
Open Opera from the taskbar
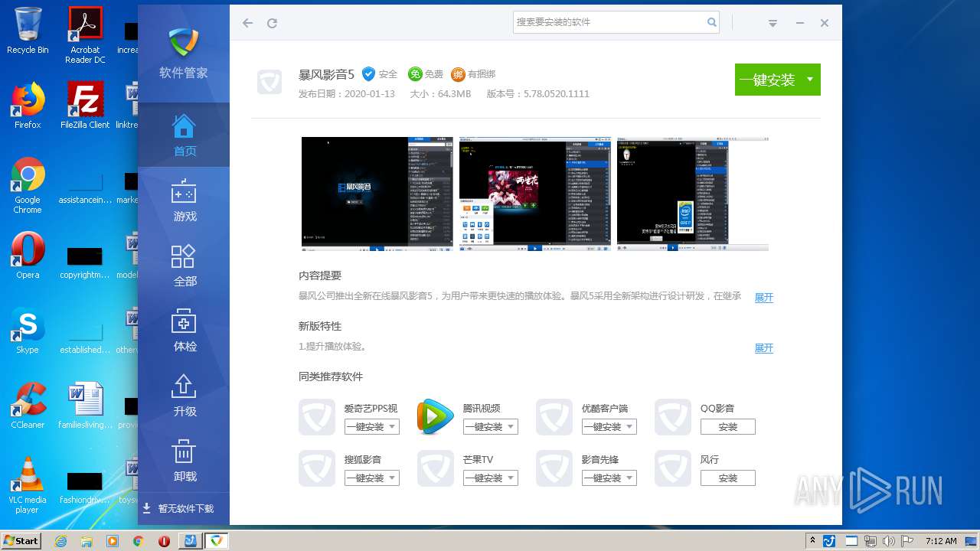point(164,541)
